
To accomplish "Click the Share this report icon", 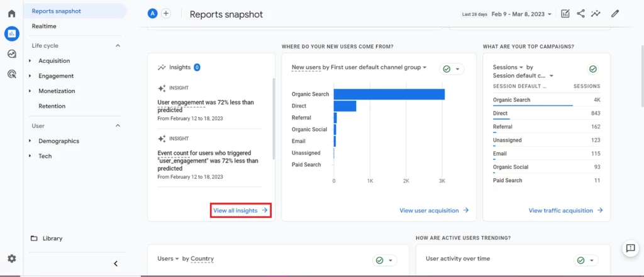I will pos(580,13).
